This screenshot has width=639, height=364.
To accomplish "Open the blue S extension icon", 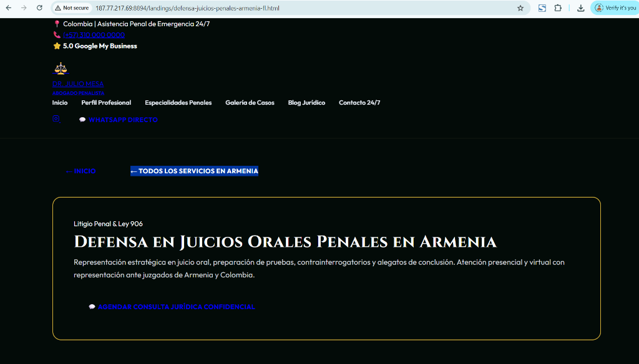I will click(542, 8).
